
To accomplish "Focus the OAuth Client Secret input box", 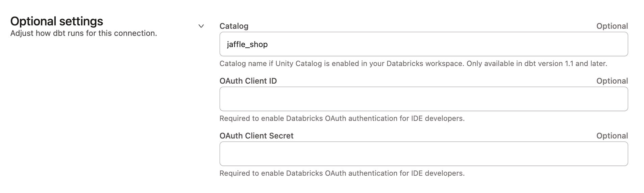I will coord(423,154).
